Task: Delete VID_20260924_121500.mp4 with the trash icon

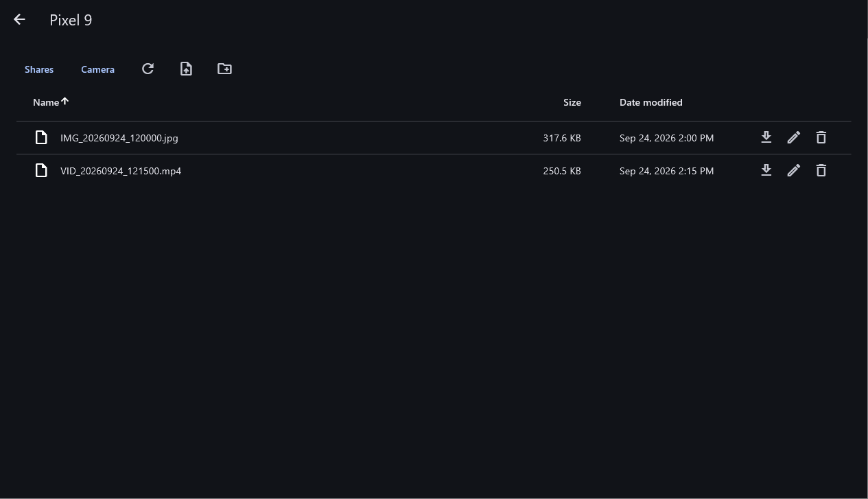Action: pos(821,170)
